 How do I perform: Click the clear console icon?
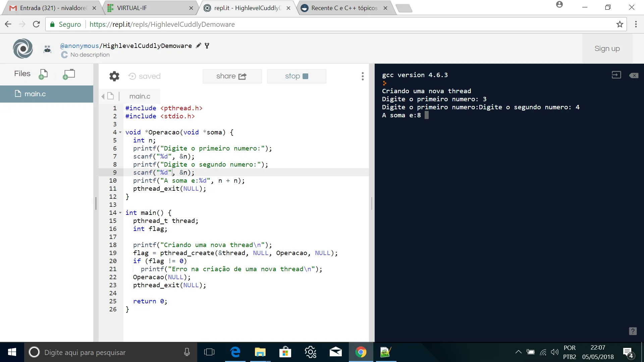[x=634, y=75]
